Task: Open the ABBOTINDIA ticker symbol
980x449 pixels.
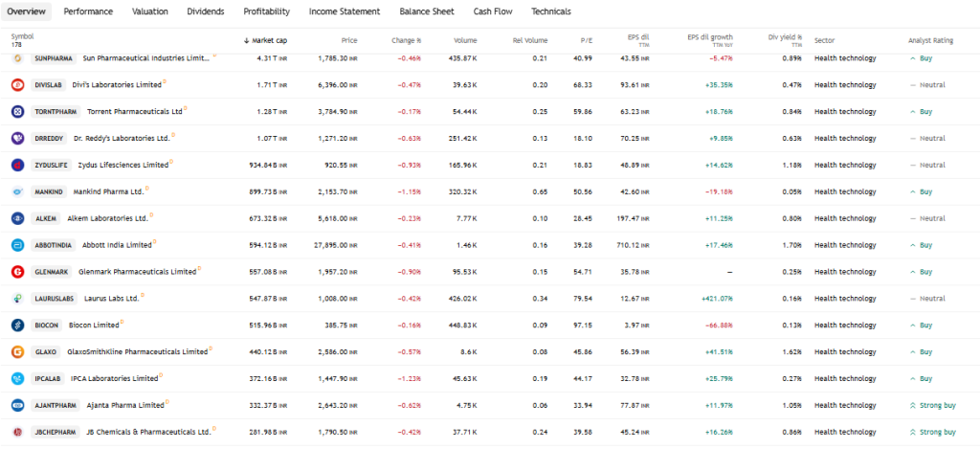Action: pos(54,245)
